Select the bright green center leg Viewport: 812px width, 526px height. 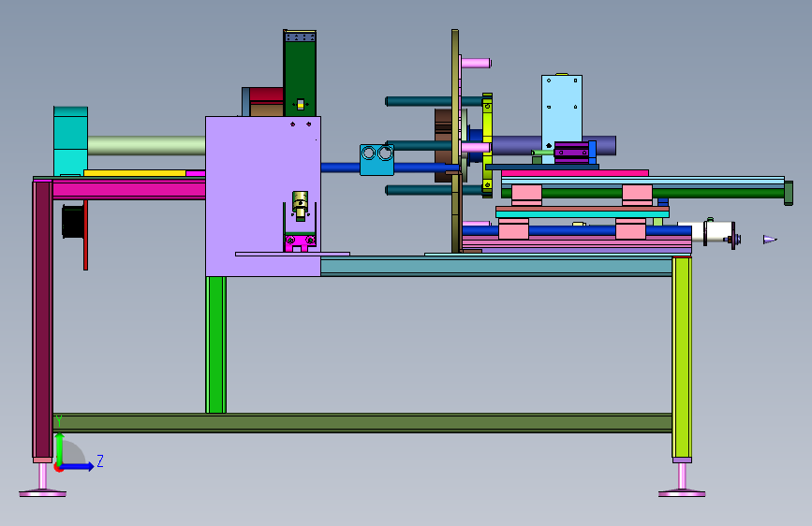pos(216,344)
